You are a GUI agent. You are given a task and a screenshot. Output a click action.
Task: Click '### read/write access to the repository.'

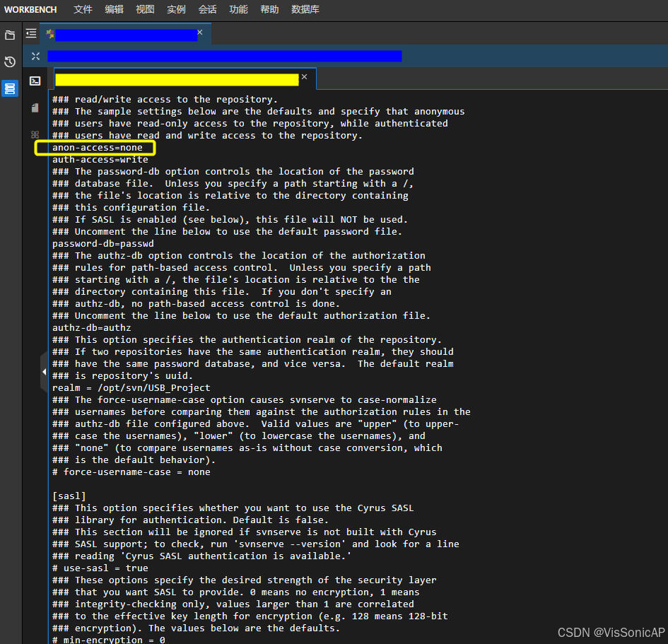click(165, 99)
